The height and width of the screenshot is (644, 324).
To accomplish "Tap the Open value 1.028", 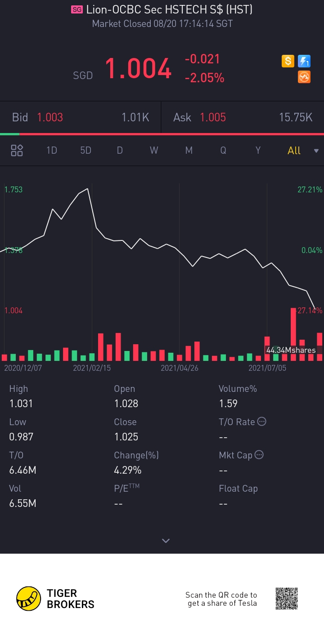I will (x=126, y=404).
